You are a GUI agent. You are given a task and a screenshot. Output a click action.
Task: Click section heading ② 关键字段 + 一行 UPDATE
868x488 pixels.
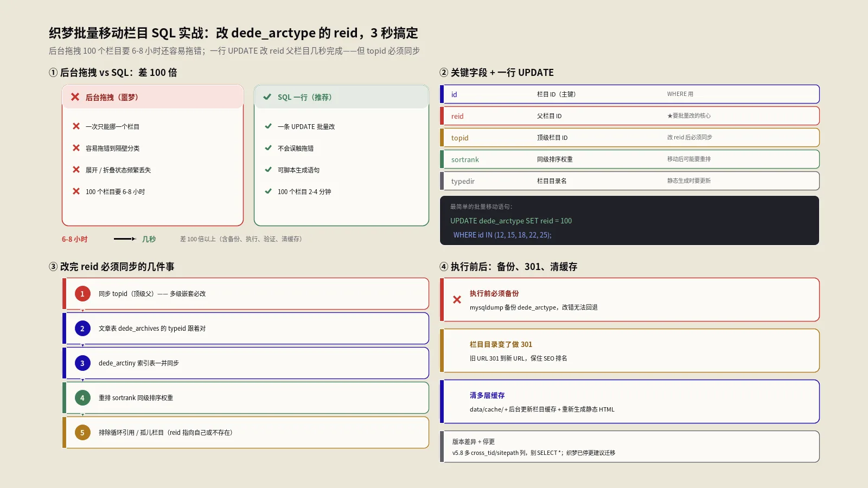(x=496, y=73)
